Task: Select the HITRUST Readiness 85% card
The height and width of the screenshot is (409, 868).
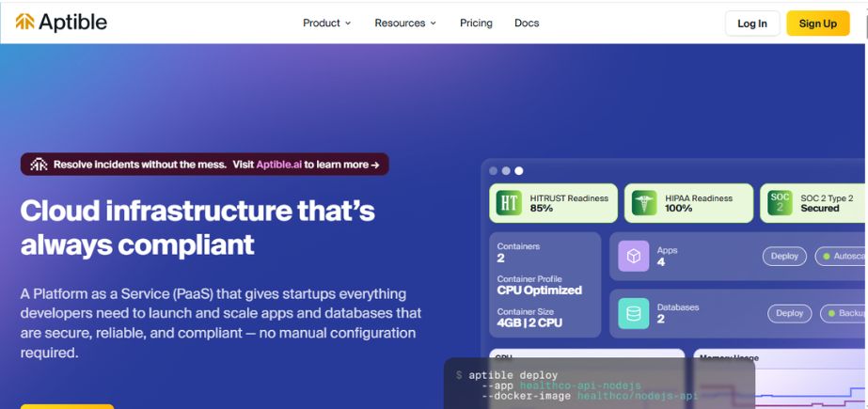Action: [554, 203]
